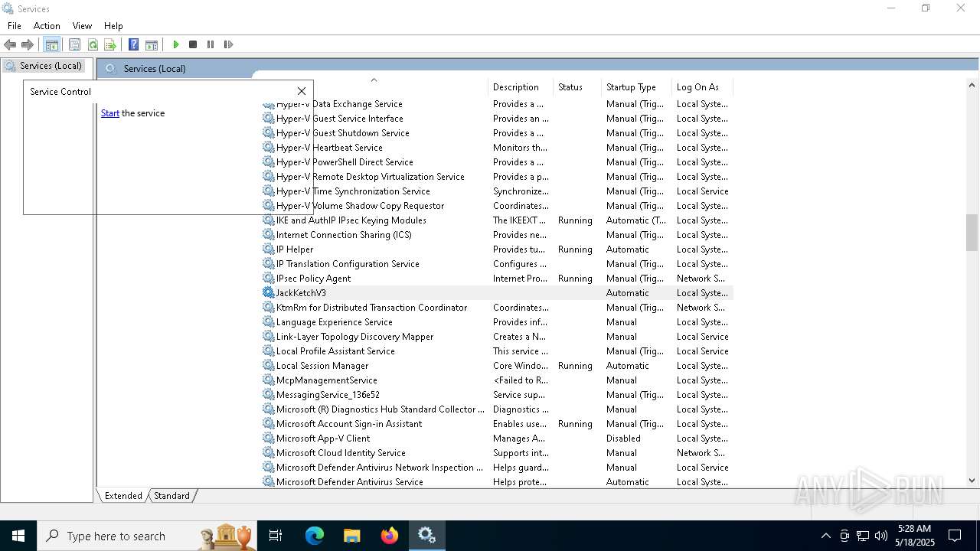Select Microsoft Account Sign-in Assistant

tap(349, 424)
